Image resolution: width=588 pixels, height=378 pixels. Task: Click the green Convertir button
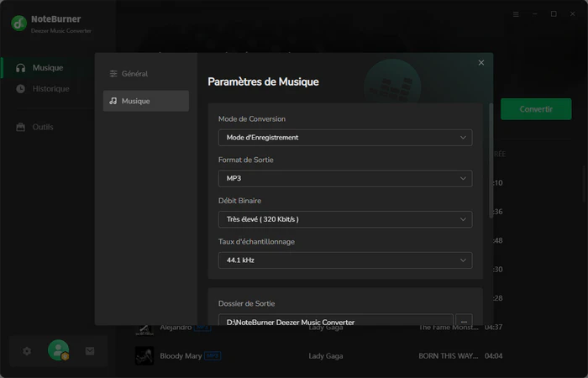tap(536, 109)
